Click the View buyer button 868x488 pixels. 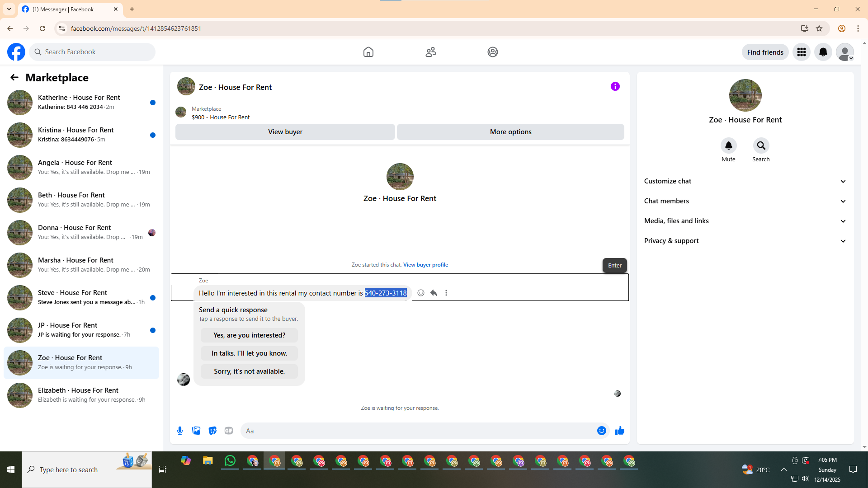285,132
